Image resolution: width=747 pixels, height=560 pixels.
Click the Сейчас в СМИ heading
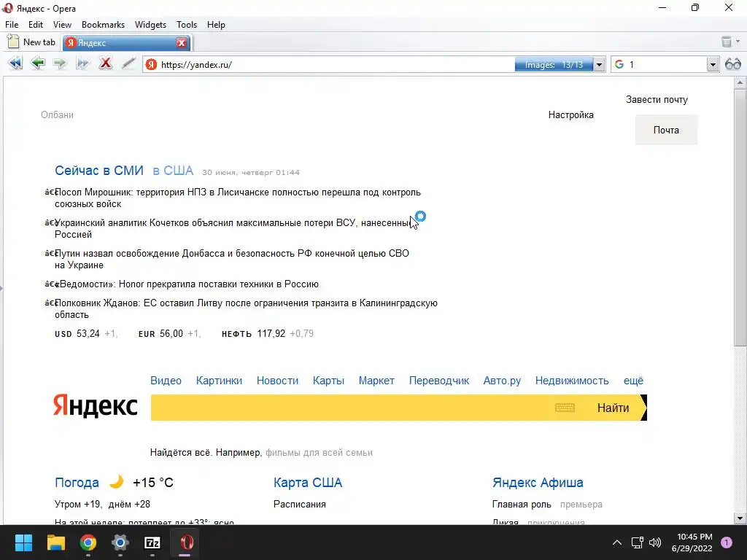pyautogui.click(x=99, y=171)
